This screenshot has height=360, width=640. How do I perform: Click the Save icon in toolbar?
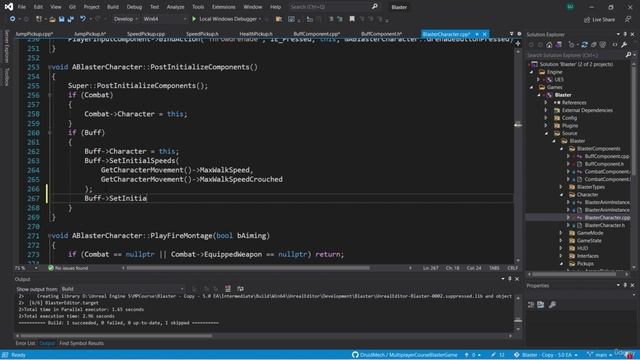point(61,19)
